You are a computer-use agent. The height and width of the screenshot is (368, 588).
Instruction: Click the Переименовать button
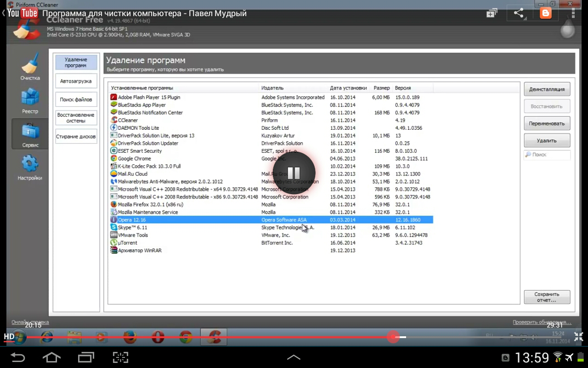point(547,123)
